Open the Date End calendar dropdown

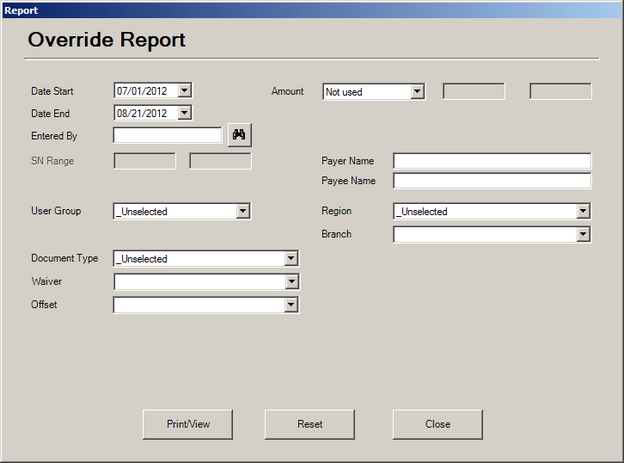point(184,113)
